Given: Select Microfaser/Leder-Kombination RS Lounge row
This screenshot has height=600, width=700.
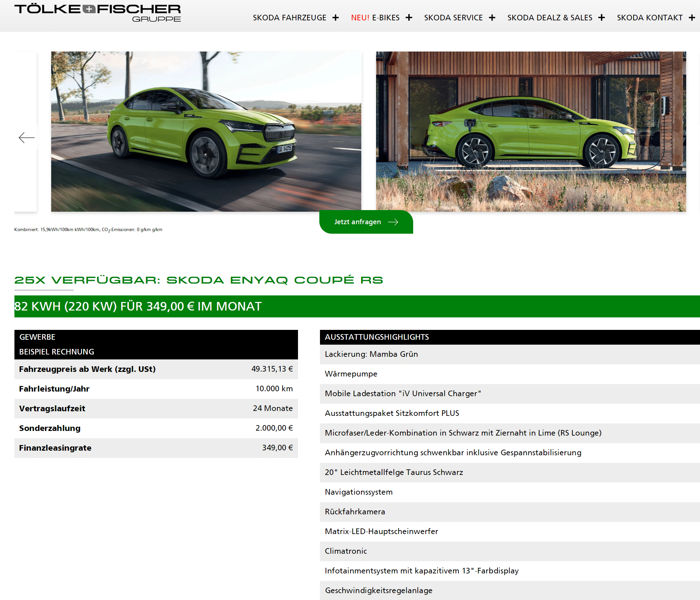Looking at the screenshot, I should pyautogui.click(x=510, y=433).
